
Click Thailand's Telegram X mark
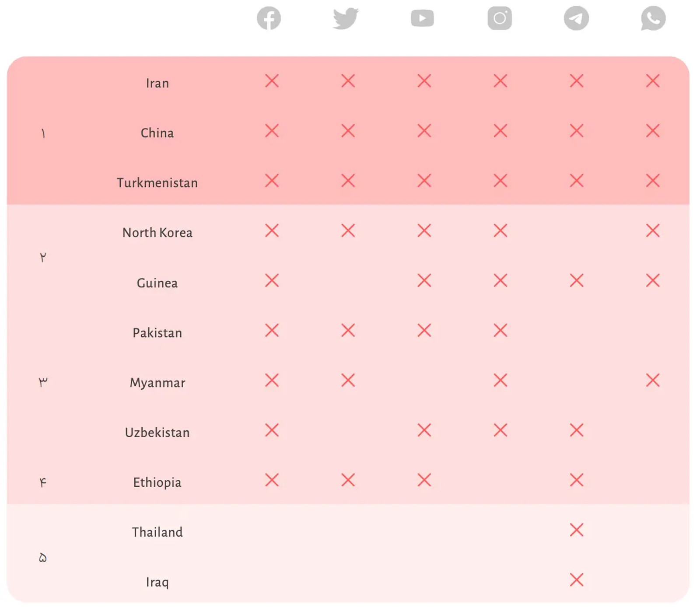pos(577,530)
